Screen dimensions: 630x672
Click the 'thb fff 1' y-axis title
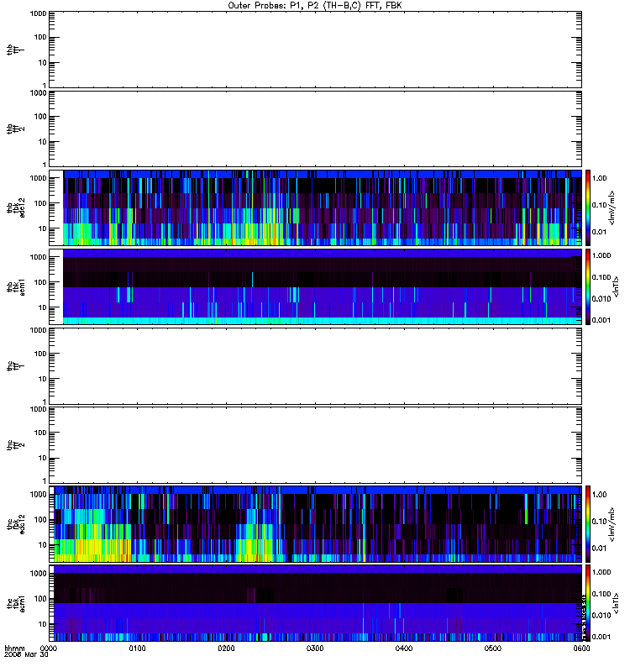[15, 50]
